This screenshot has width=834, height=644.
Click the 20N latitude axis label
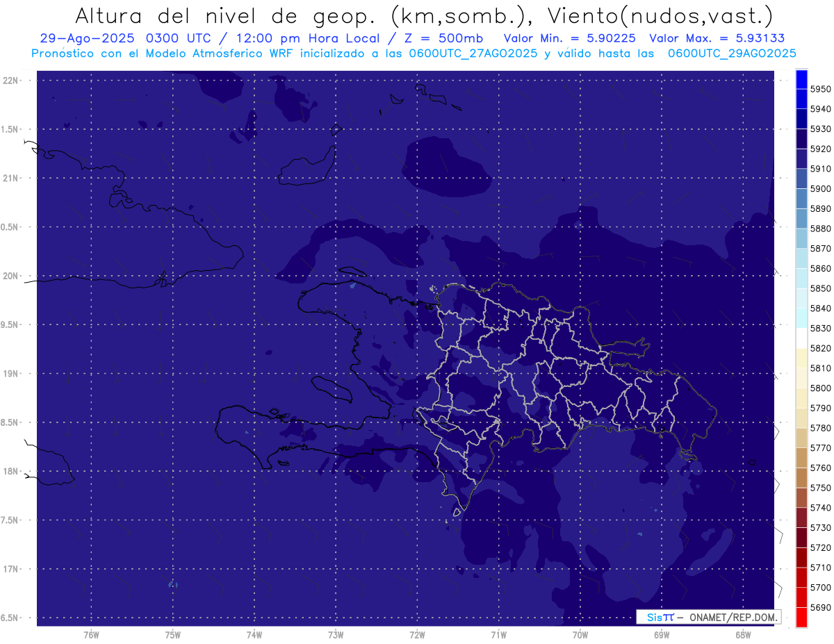pyautogui.click(x=10, y=276)
